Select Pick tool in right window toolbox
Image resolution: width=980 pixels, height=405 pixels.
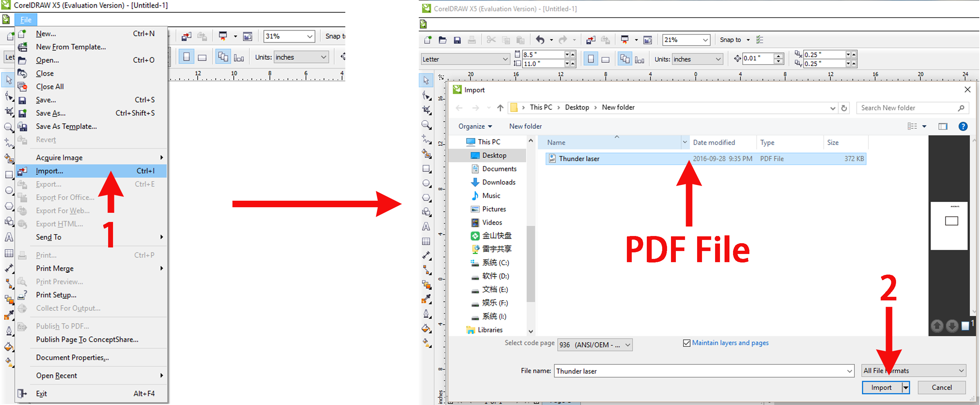(426, 80)
